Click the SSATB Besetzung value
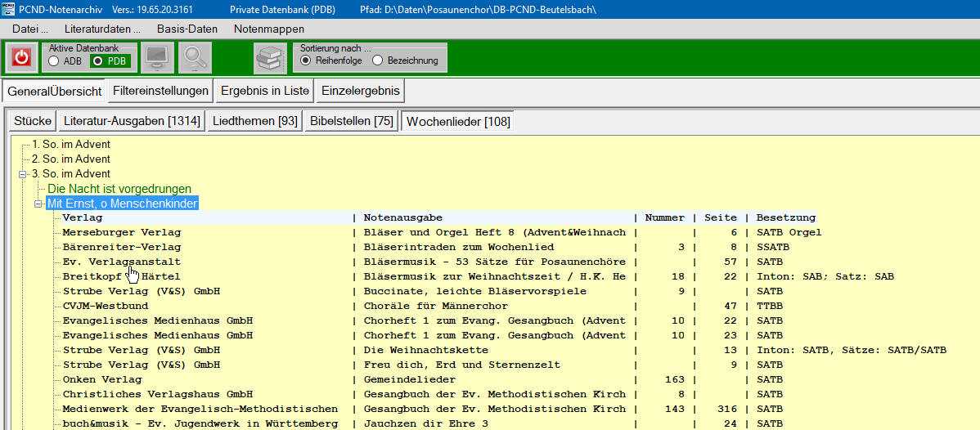 click(x=773, y=248)
